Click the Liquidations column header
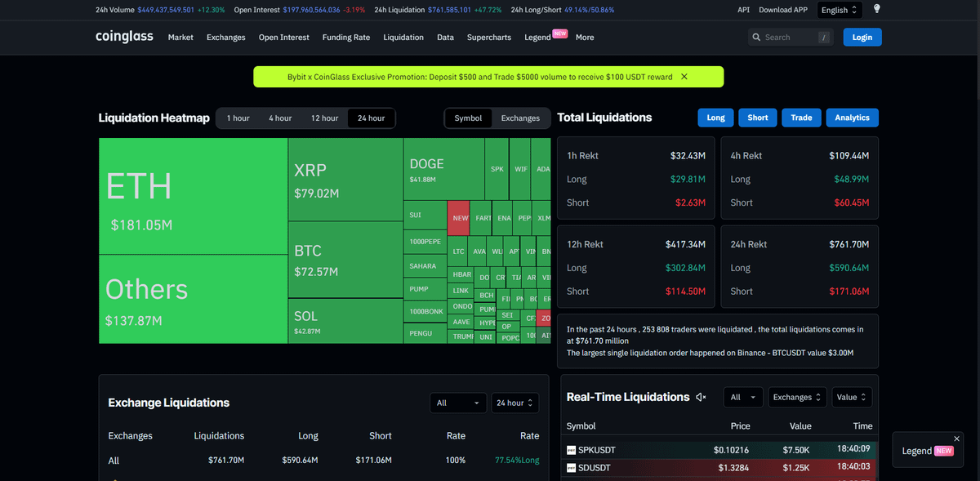The image size is (980, 481). [219, 436]
